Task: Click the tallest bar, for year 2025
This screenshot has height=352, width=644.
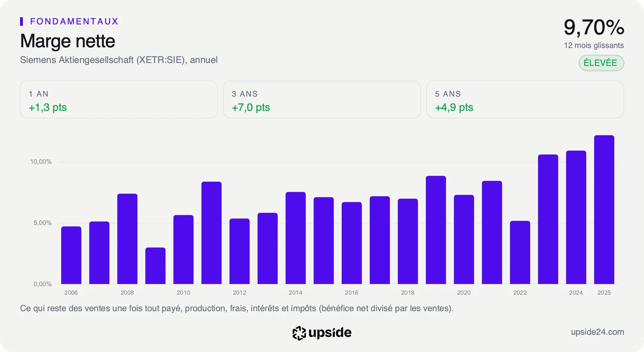Action: 604,210
